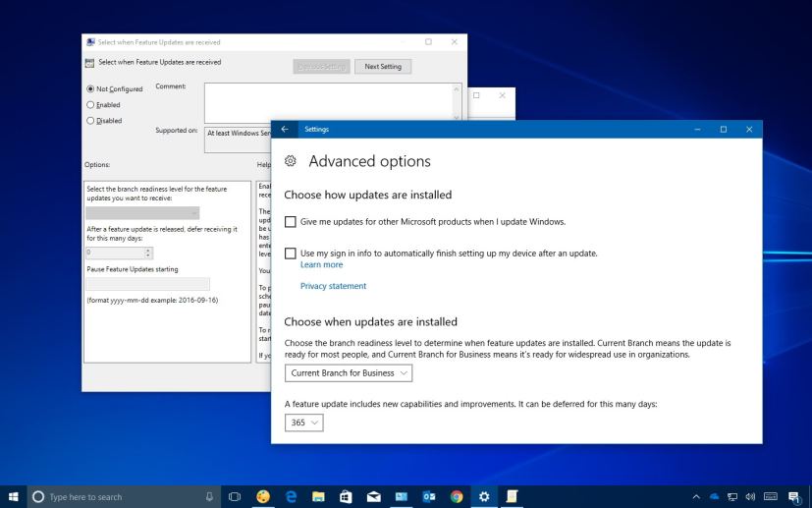Go back using Settings back arrow
Image resolution: width=812 pixels, height=508 pixels.
[x=285, y=129]
